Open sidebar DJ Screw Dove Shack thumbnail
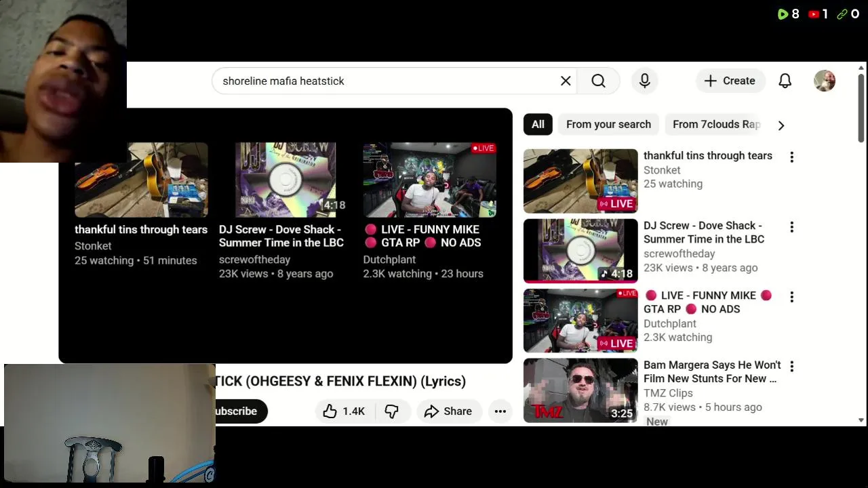Screen dimensions: 868x488 click(580, 251)
